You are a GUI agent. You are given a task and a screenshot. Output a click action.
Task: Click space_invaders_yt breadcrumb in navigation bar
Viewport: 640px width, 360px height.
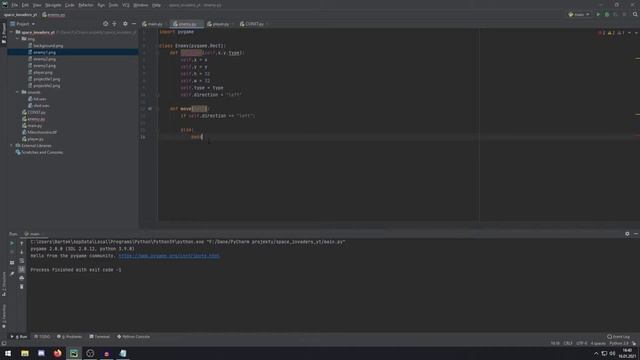(x=20, y=15)
